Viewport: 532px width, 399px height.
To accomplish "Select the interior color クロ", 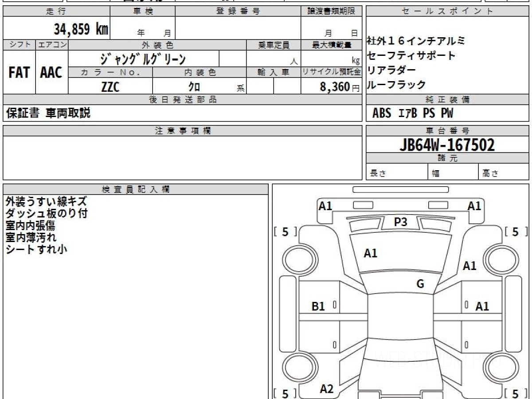I will [194, 86].
